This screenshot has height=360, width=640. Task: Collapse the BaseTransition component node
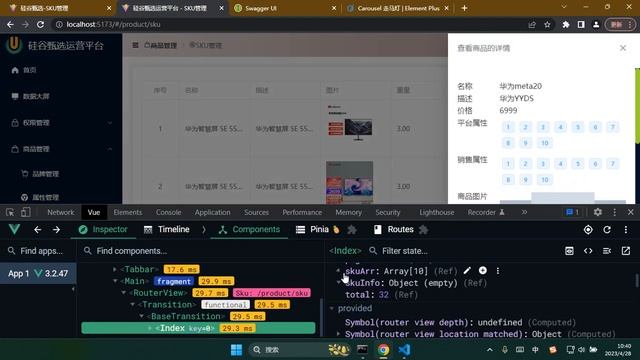tap(142, 316)
